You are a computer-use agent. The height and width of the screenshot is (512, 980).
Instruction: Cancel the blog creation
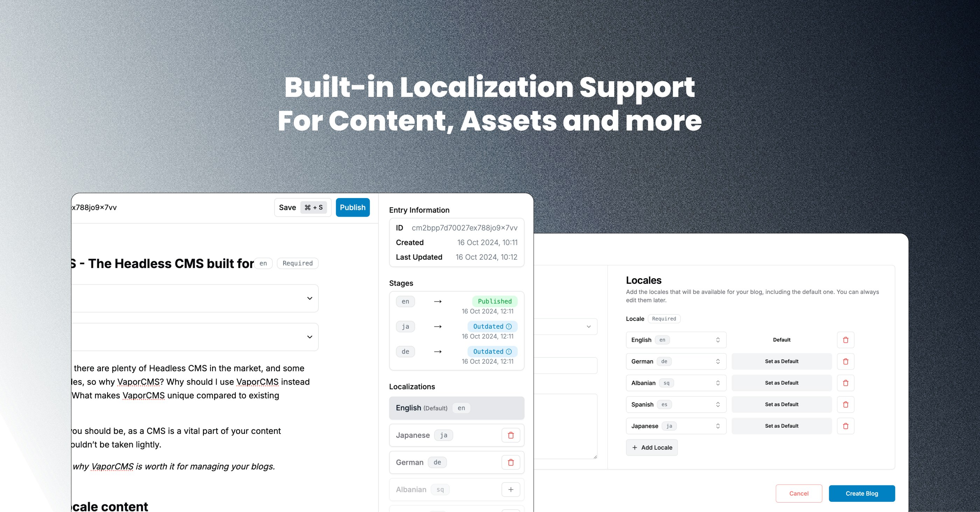pos(799,493)
